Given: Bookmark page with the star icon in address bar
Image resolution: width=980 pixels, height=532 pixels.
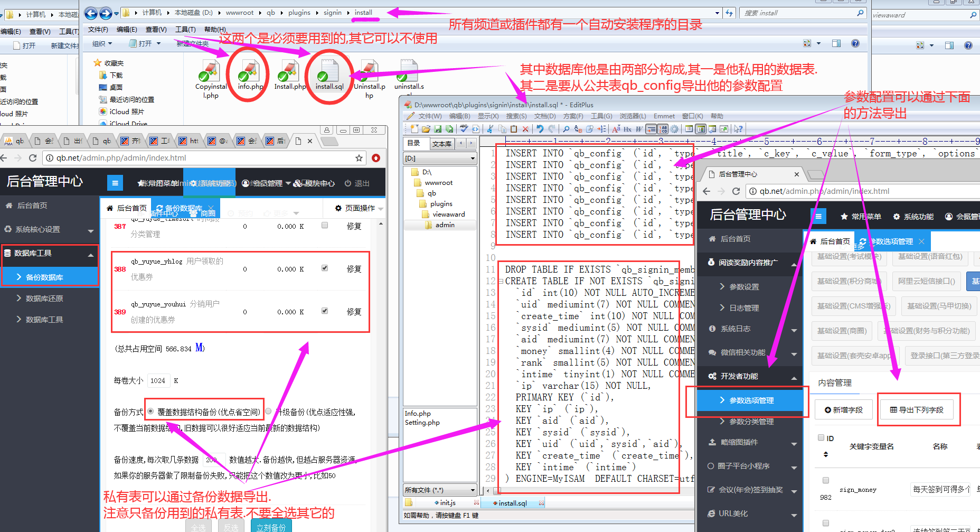Looking at the screenshot, I should (x=359, y=158).
